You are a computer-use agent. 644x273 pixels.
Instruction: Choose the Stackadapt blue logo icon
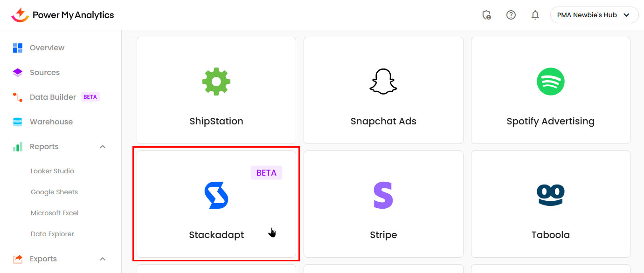click(x=216, y=195)
